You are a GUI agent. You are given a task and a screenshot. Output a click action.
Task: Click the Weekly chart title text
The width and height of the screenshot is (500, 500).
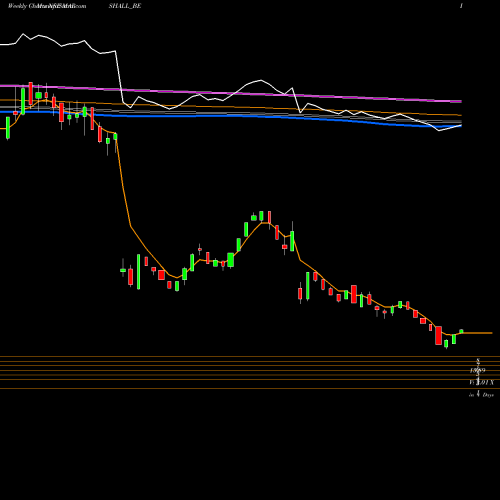(x=47, y=6)
